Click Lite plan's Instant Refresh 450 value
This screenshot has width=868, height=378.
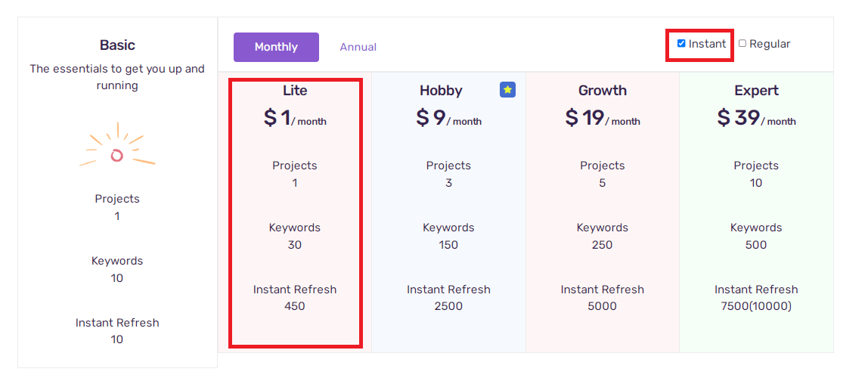click(x=295, y=306)
